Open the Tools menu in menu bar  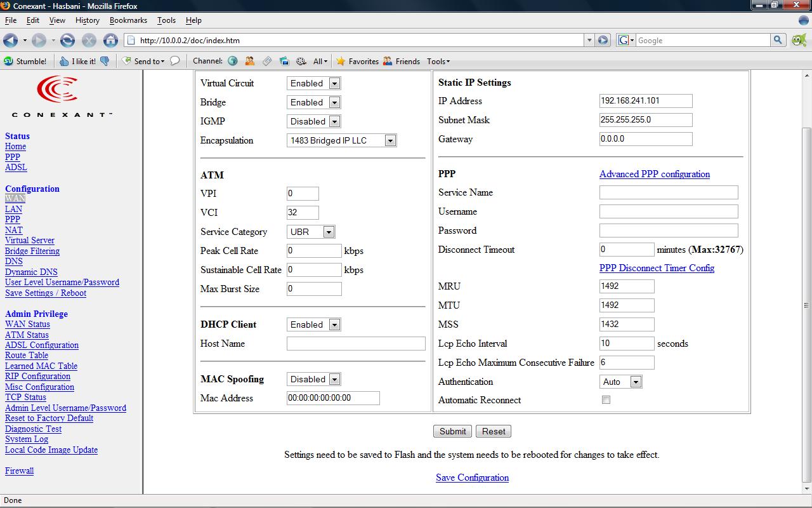(x=166, y=20)
